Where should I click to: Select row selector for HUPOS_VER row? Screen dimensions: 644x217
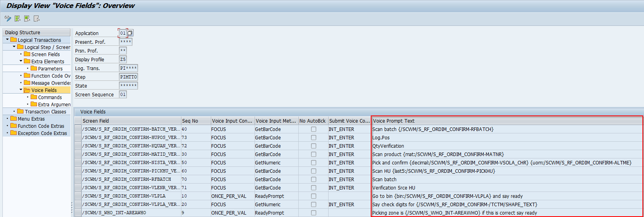pos(78,138)
